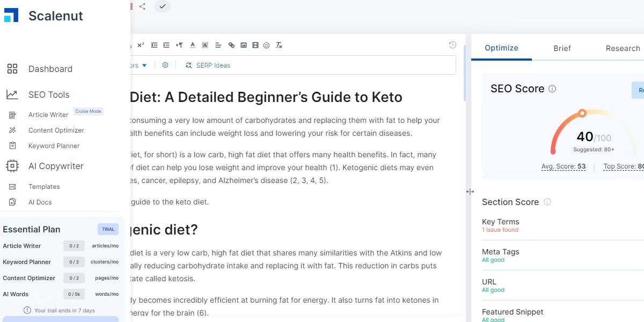Click the TRIAL badge
The height and width of the screenshot is (322, 644).
tap(108, 229)
